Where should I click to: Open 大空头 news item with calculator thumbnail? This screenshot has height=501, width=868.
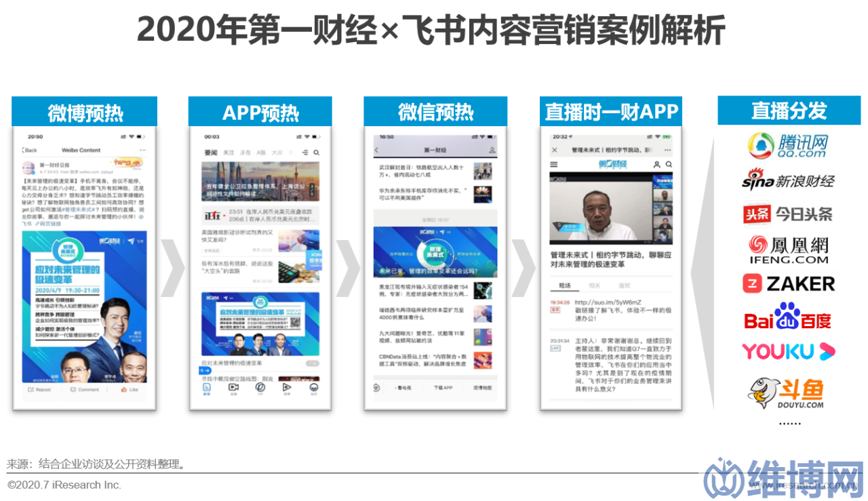260,271
